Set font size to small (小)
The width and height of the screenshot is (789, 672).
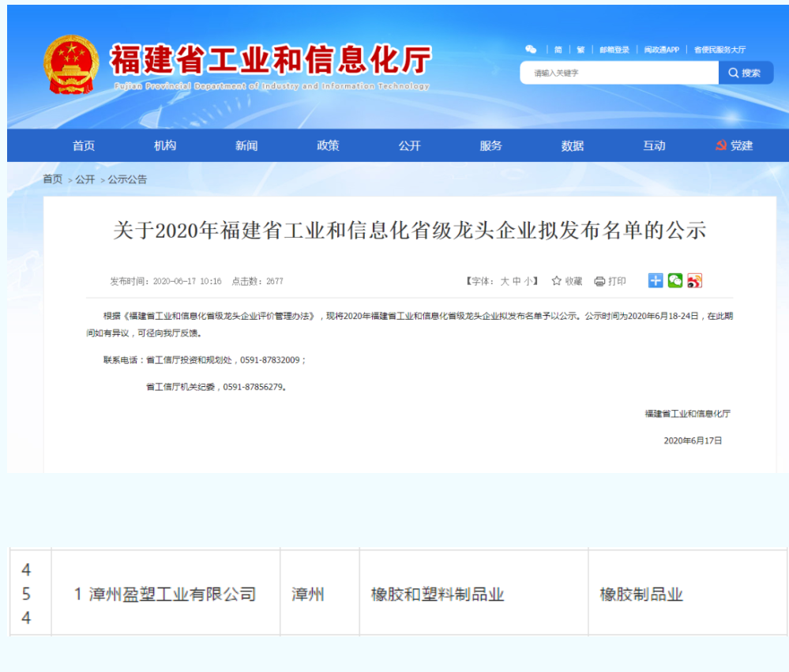[x=528, y=281]
